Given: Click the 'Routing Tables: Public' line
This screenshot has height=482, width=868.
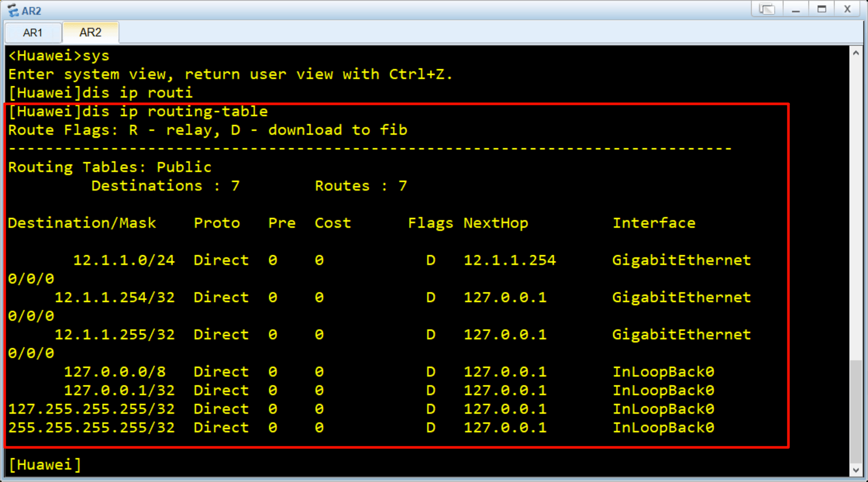Looking at the screenshot, I should [110, 167].
